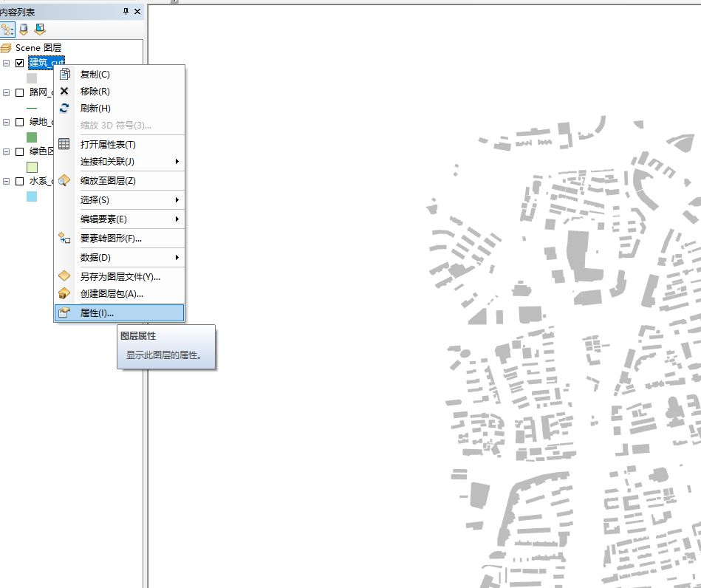
Task: Turn on the 水系 layer checkbox
Action: pyautogui.click(x=20, y=181)
